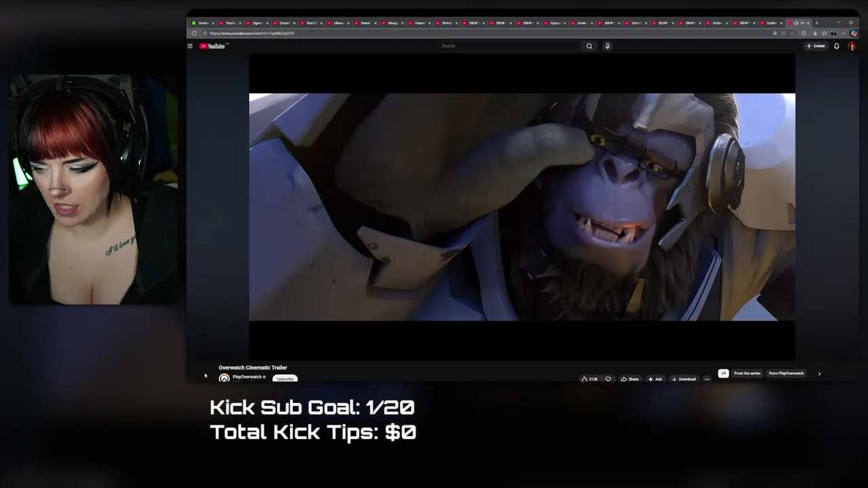Switch to the Sigma browser tab
868x488 pixels.
click(x=257, y=23)
